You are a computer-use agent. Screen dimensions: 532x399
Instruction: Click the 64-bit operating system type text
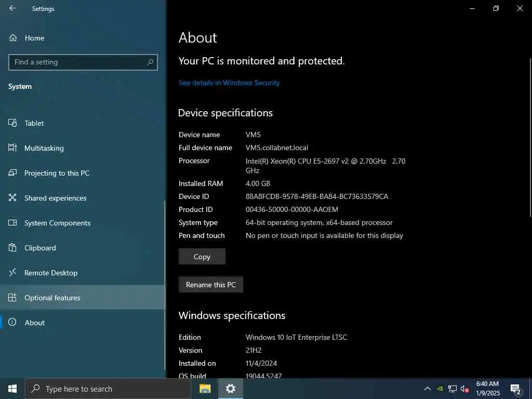(319, 222)
